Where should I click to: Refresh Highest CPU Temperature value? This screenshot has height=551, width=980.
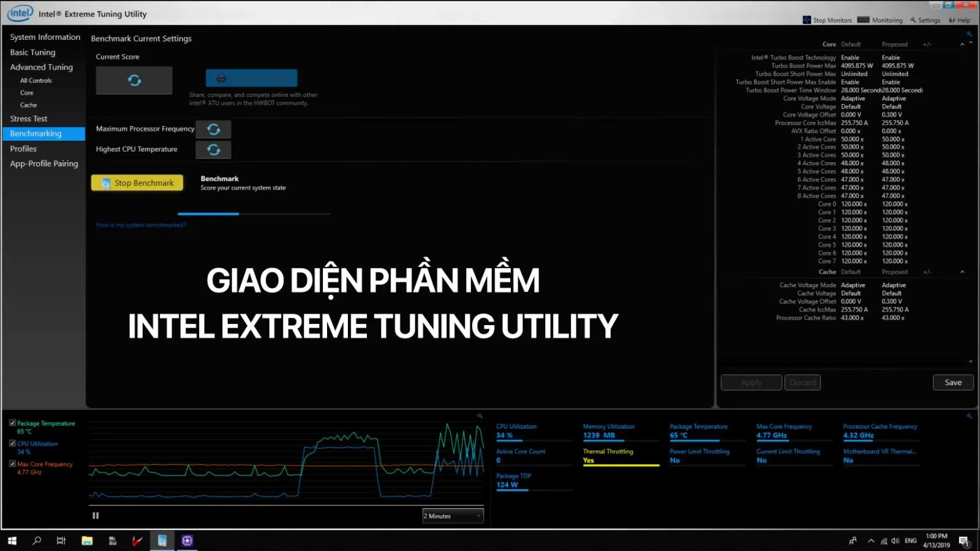coord(213,149)
